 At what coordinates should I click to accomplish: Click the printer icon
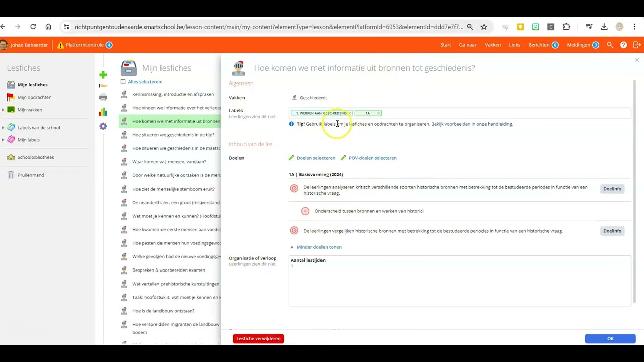(103, 97)
